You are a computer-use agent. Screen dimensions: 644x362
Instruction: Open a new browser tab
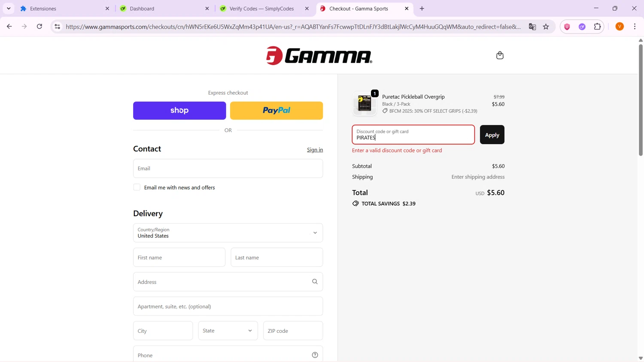422,9
